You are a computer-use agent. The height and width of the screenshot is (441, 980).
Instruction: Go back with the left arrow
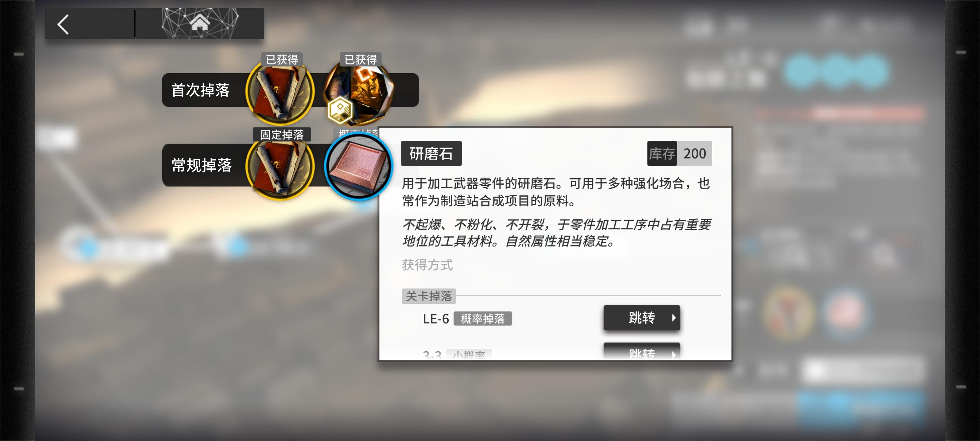[63, 24]
